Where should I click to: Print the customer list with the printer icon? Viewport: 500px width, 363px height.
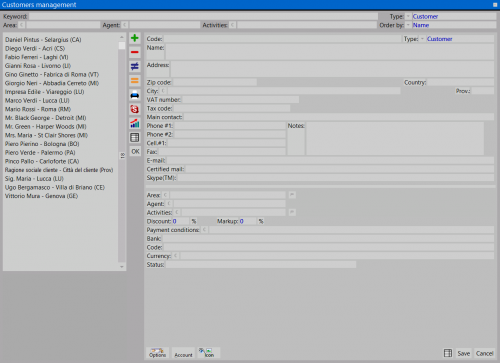point(135,95)
